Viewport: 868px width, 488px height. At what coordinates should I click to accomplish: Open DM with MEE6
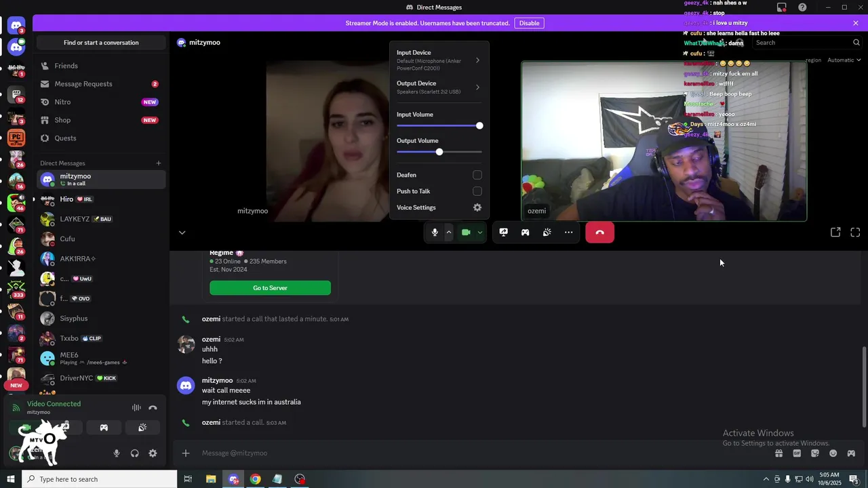click(x=101, y=358)
